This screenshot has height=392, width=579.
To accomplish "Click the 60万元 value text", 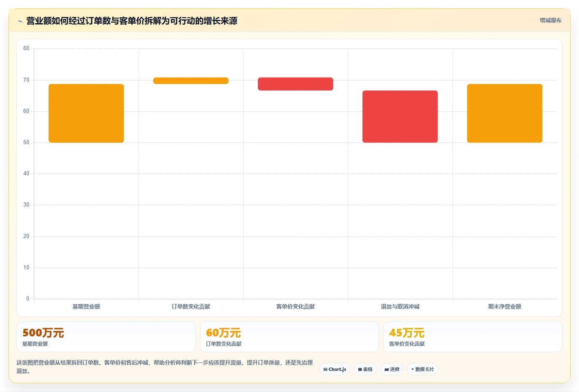I will pos(223,333).
